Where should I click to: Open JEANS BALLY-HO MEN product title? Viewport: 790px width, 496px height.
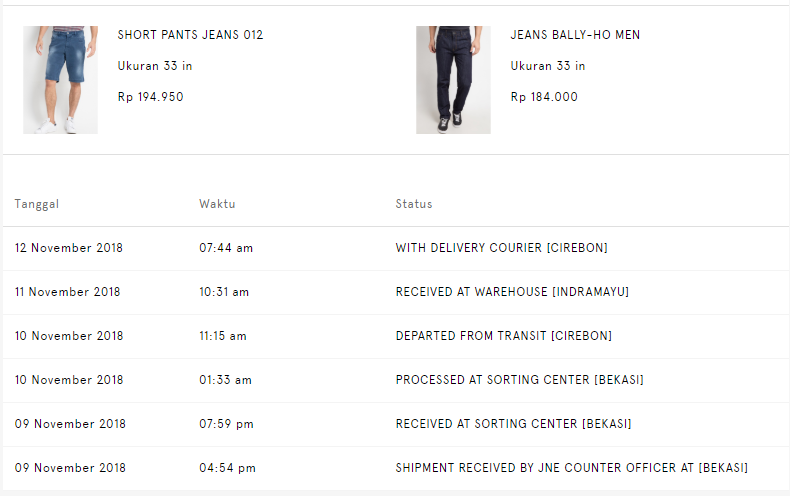click(575, 35)
